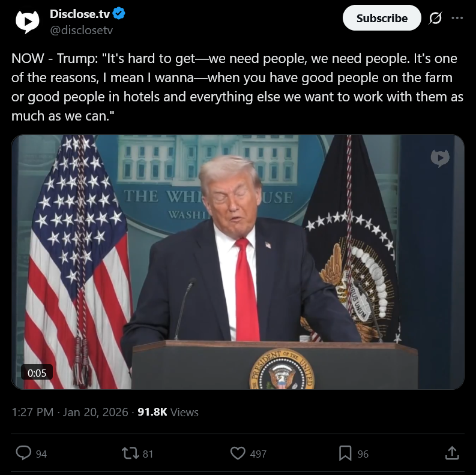Open the share upload icon
Viewport: 476px width, 475px height.
click(x=452, y=453)
